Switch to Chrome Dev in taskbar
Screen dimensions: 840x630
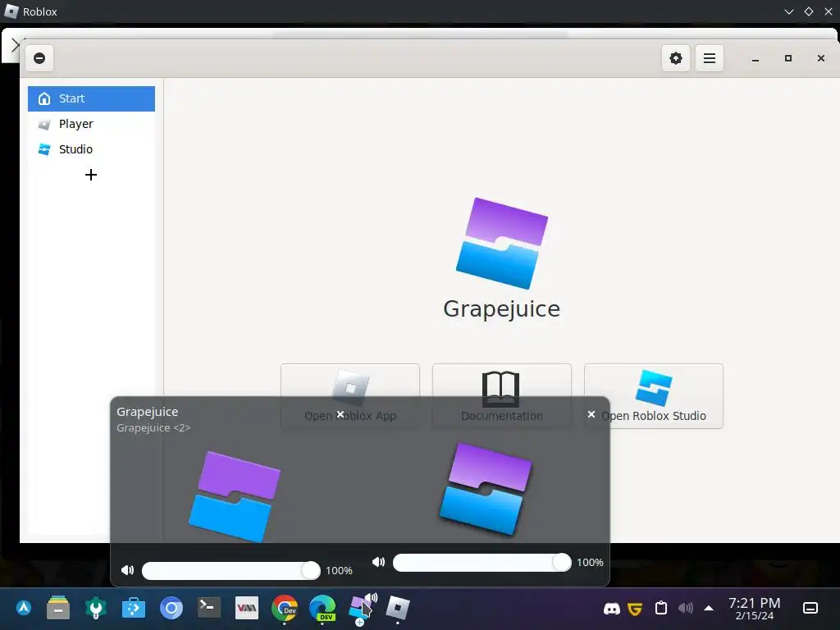point(285,608)
